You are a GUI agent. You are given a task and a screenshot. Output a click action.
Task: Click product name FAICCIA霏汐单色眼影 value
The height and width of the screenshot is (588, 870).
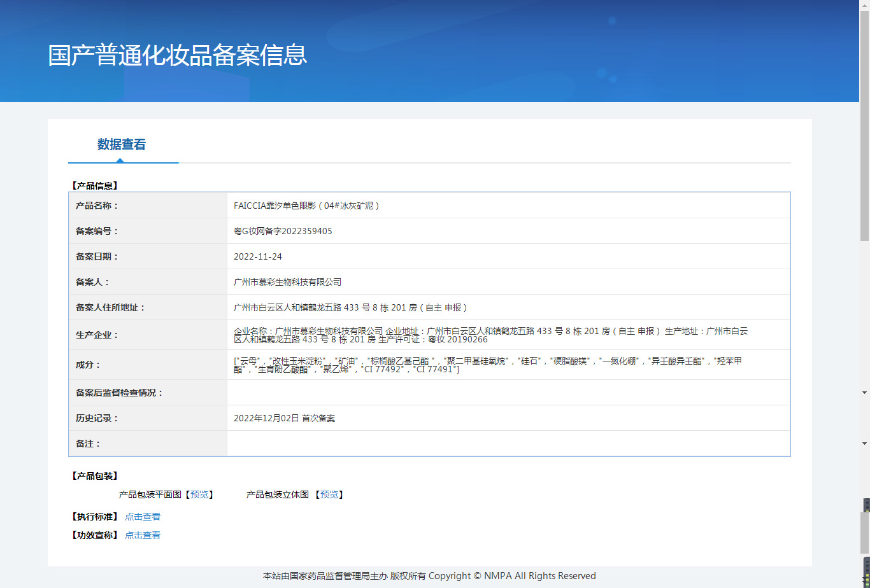pyautogui.click(x=307, y=206)
